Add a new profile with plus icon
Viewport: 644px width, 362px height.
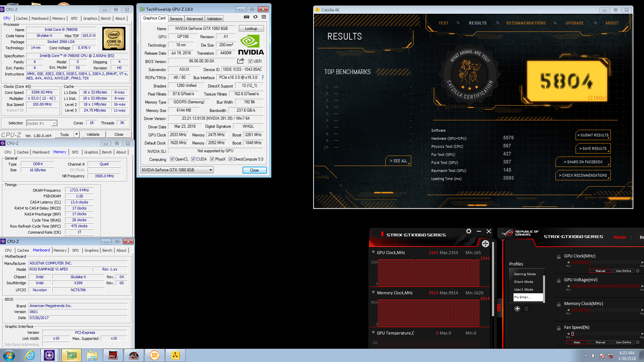coord(517,309)
